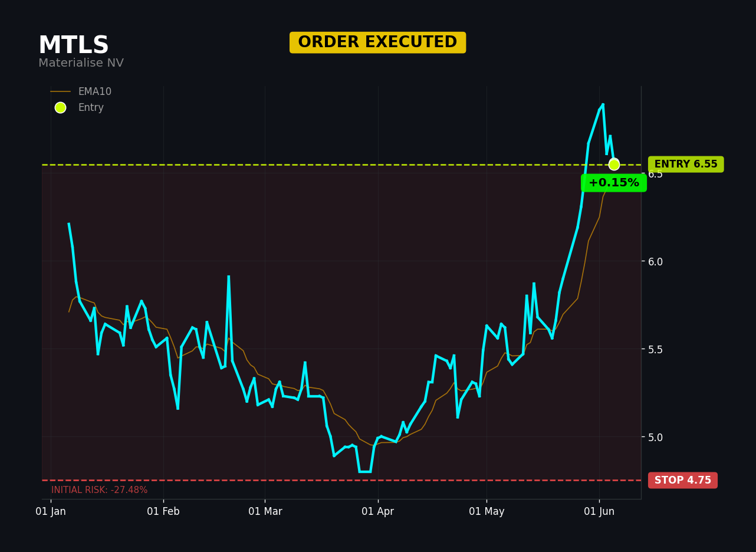Click the ENTRY 6.55 price tag
756x552 pixels.
(x=686, y=165)
